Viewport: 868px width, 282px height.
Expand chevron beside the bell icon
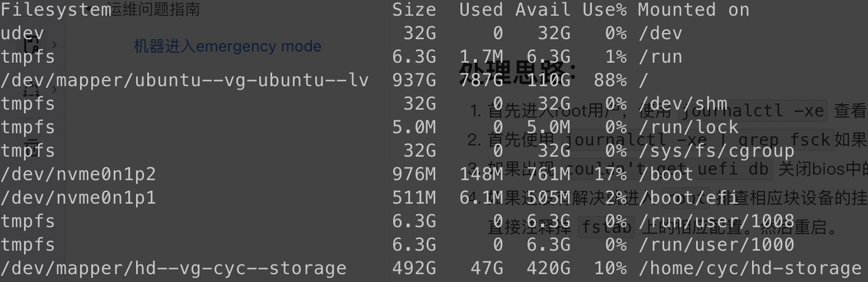pyautogui.click(x=54, y=90)
